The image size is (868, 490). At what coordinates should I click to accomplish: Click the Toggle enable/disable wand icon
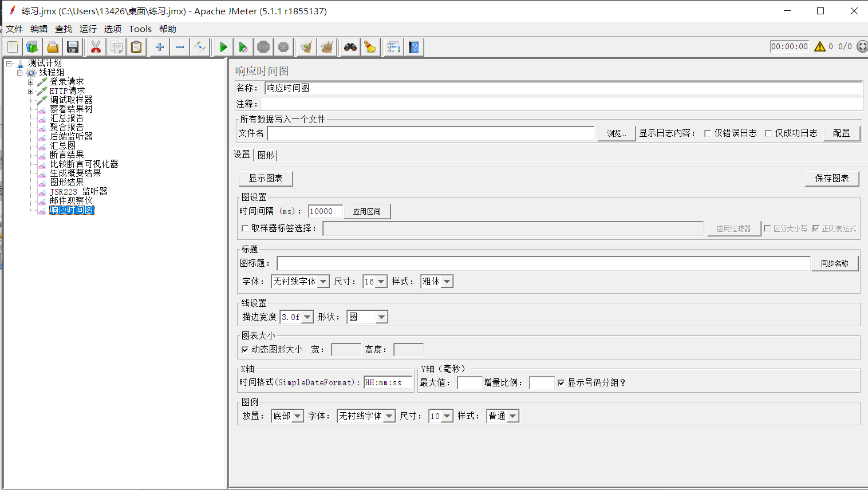[200, 47]
